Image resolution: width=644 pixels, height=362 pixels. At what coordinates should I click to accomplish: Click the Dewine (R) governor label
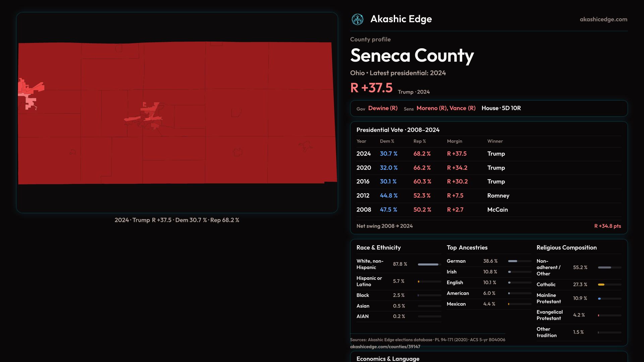pos(383,108)
